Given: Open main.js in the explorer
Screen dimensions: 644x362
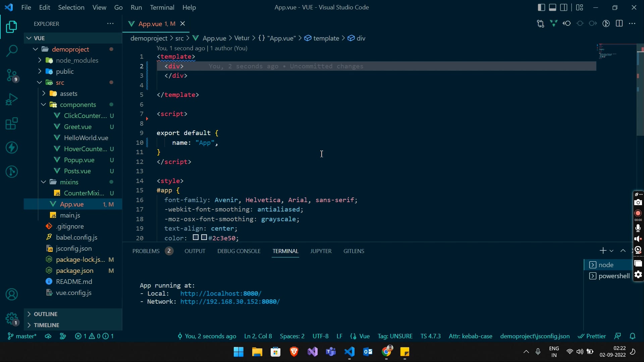Looking at the screenshot, I should point(70,215).
